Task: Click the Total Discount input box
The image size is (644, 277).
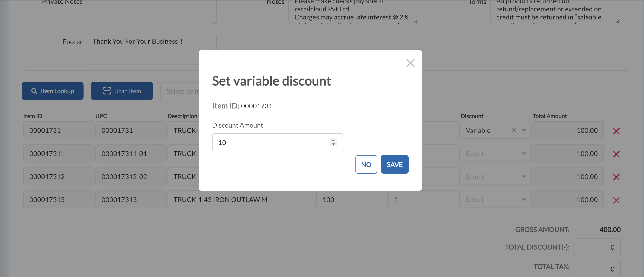Action: [x=597, y=247]
